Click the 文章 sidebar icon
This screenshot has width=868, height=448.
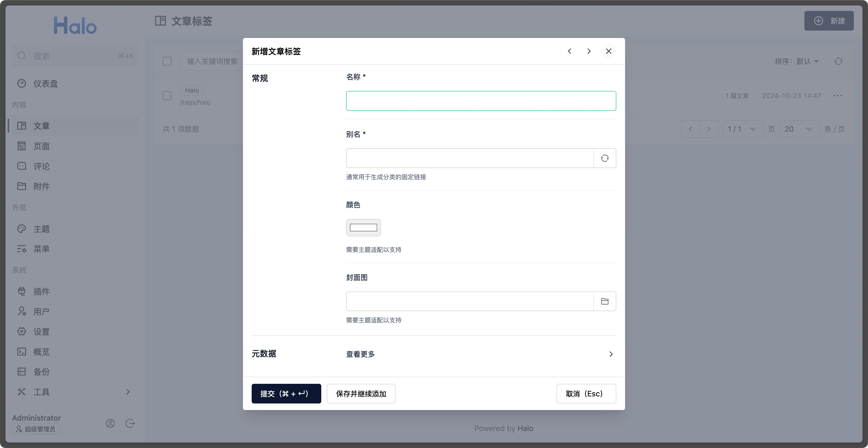(22, 126)
